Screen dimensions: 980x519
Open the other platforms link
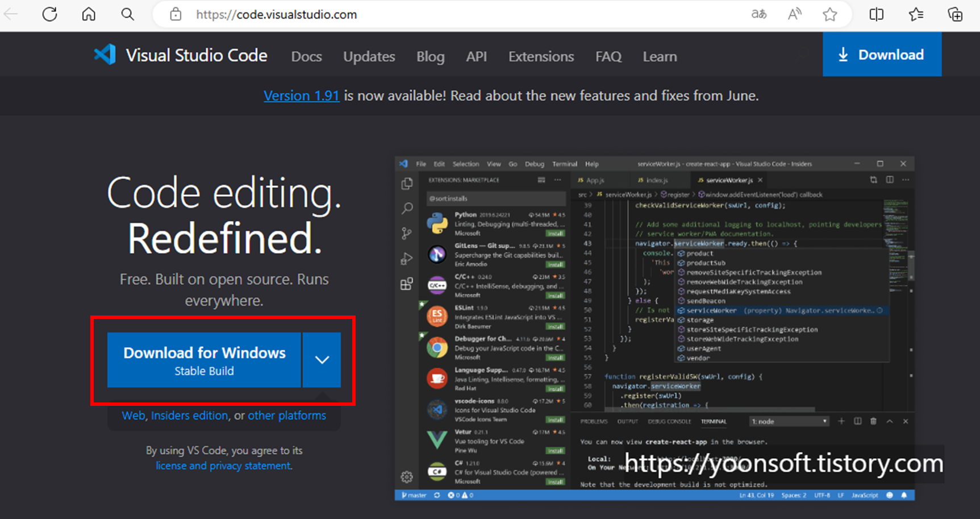[287, 416]
